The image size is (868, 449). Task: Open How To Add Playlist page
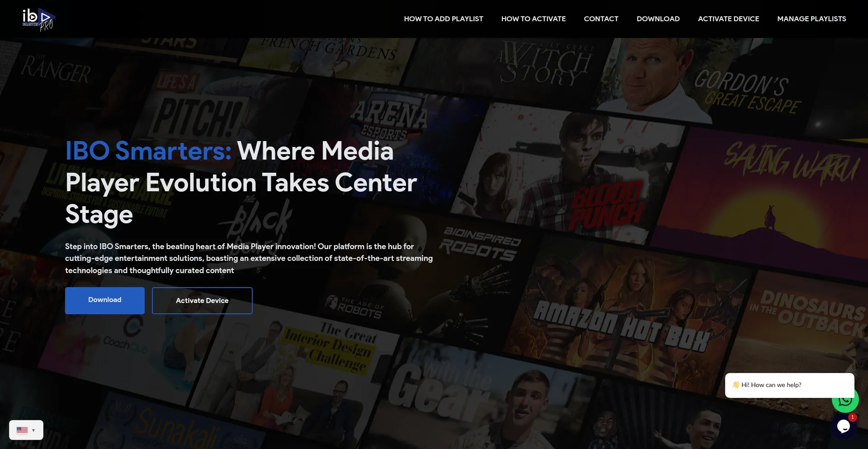click(x=443, y=19)
